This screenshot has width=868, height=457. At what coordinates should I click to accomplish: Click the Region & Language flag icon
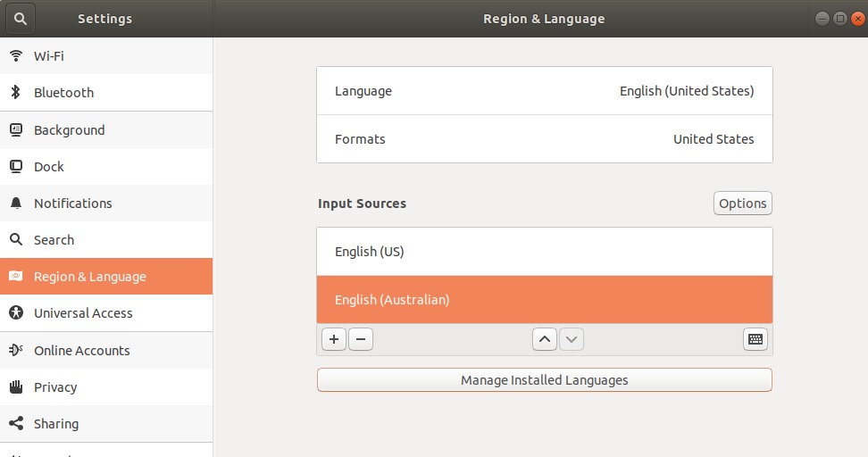[x=16, y=276]
